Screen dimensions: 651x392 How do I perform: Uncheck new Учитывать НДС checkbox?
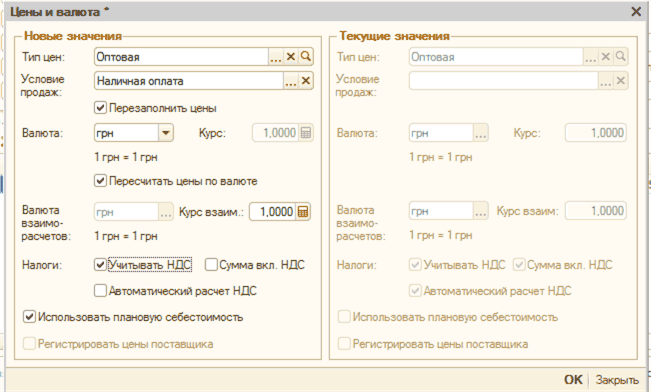pyautogui.click(x=100, y=265)
